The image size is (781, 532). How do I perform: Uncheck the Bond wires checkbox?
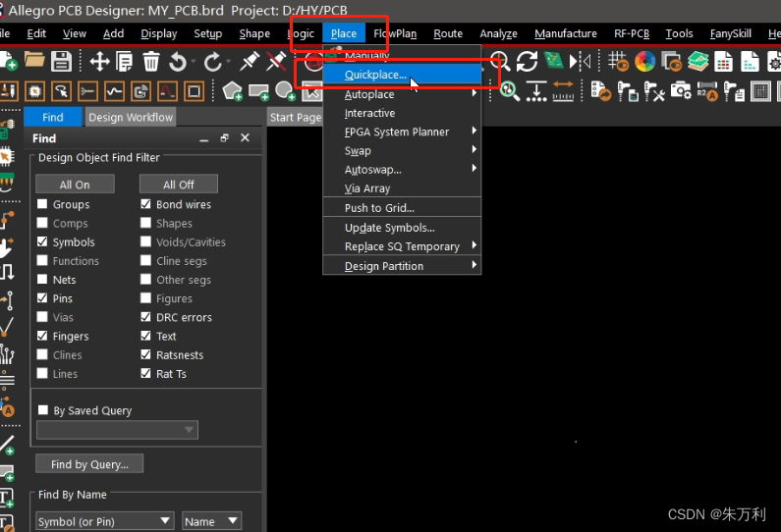[146, 204]
